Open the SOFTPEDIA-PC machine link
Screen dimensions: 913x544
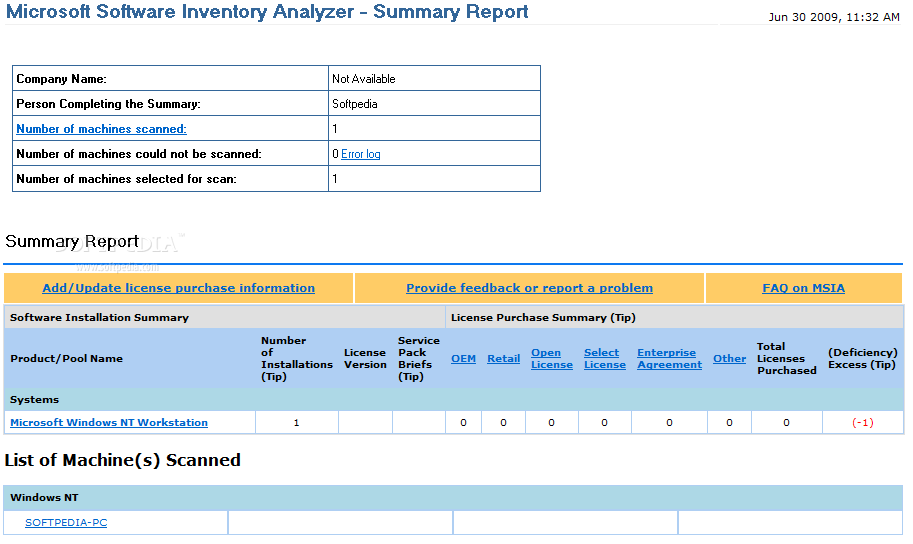click(x=66, y=522)
